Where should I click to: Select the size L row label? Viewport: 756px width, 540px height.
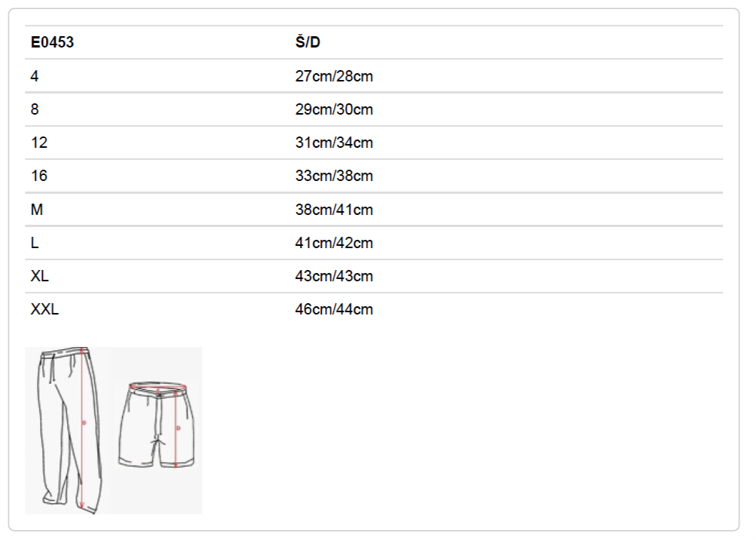click(x=35, y=243)
